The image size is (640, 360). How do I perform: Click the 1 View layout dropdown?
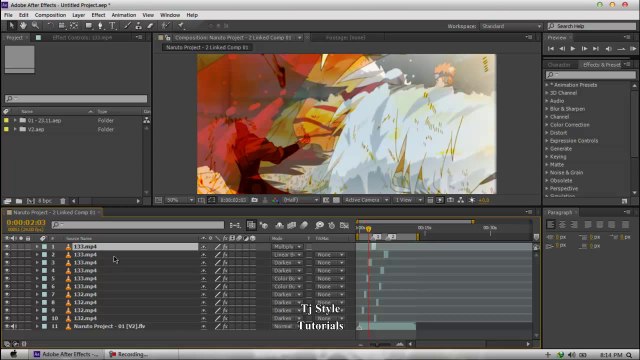(x=408, y=200)
